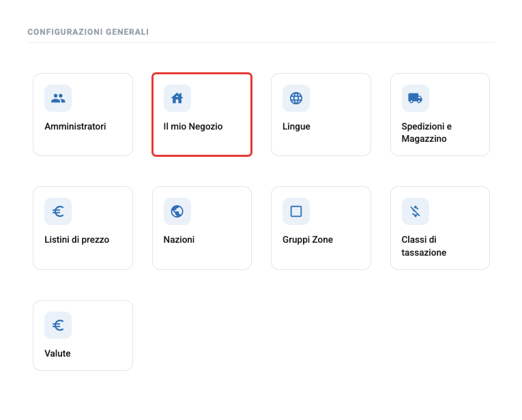The height and width of the screenshot is (420, 522).
Task: Click the Configurazioni Generali heading
Action: tap(88, 32)
